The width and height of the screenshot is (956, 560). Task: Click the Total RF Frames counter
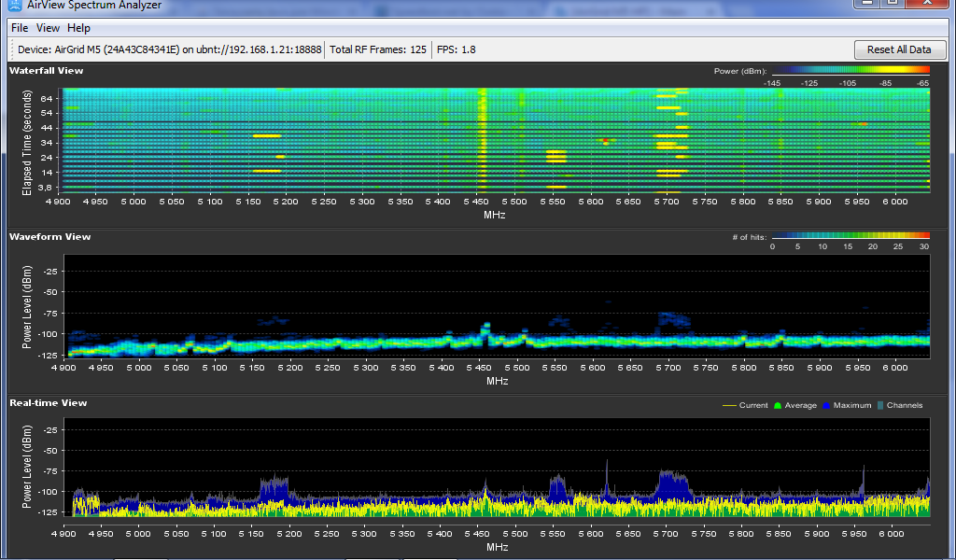point(378,49)
